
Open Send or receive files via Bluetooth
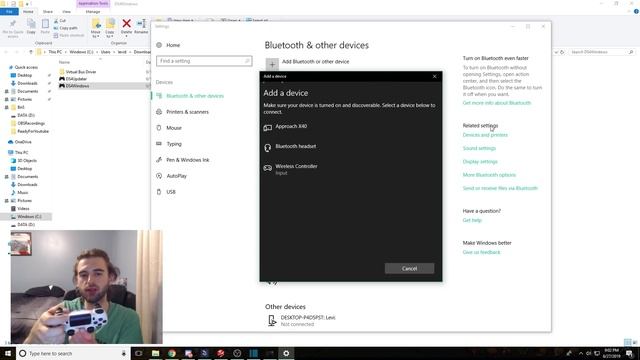(x=500, y=188)
